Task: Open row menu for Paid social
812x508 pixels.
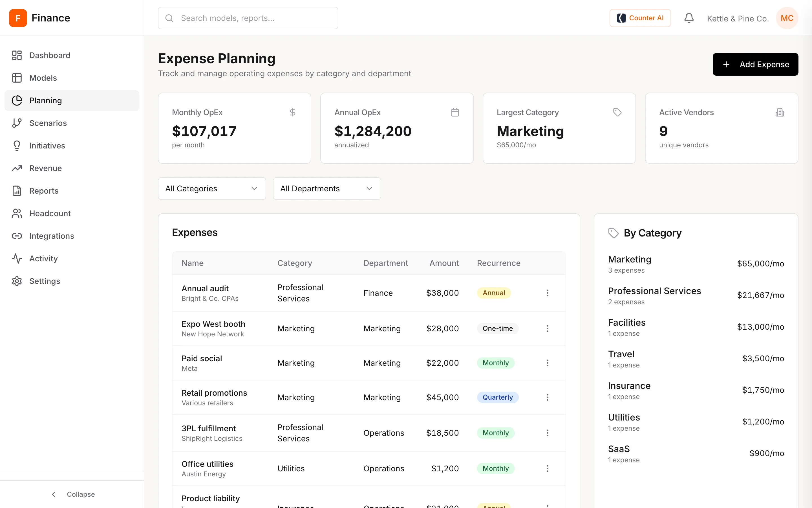Action: click(547, 363)
